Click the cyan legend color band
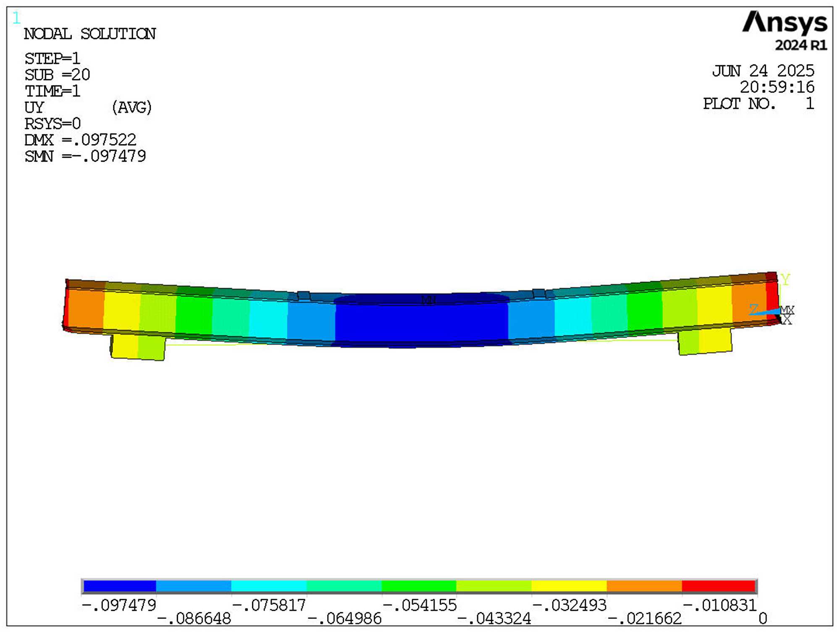840x633 pixels. (269, 586)
